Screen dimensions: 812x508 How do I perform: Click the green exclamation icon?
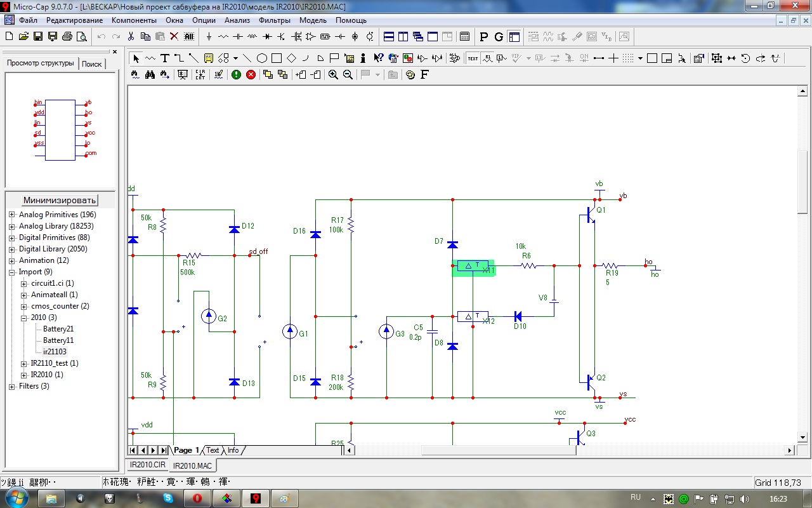click(237, 74)
